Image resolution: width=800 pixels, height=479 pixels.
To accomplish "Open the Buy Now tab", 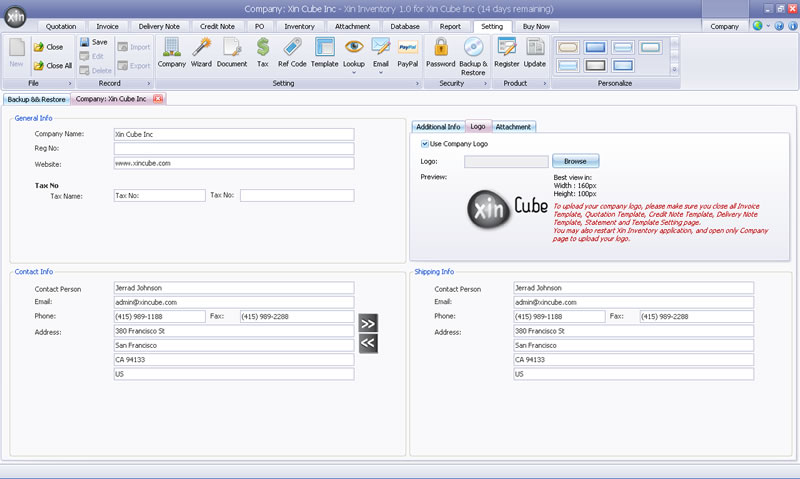I will [x=536, y=27].
